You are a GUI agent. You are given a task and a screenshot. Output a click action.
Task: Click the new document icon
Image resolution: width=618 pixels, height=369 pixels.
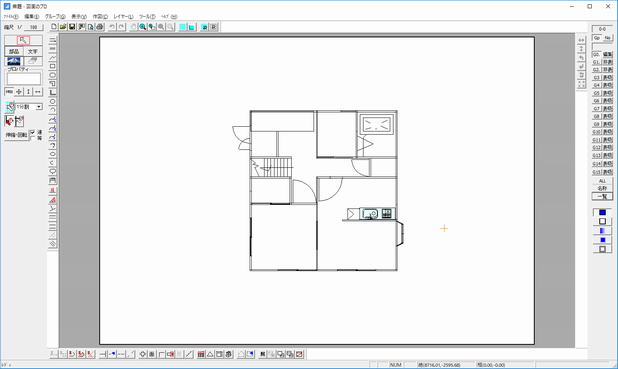(54, 27)
